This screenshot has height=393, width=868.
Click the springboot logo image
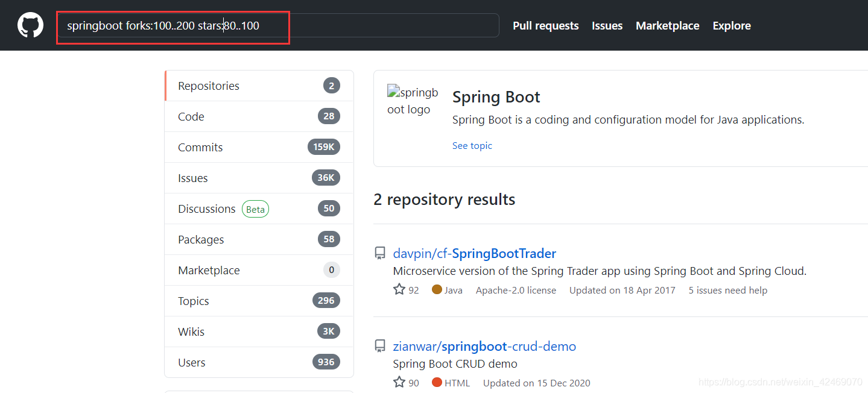click(x=413, y=101)
